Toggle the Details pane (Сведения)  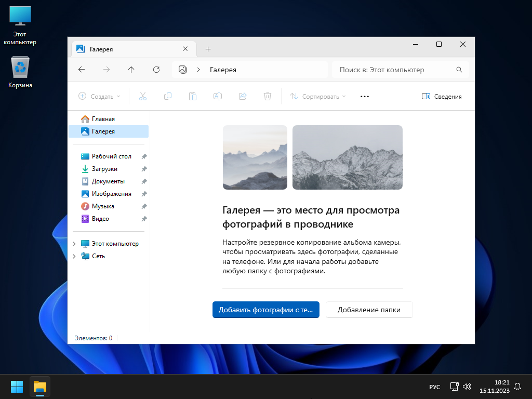click(x=442, y=96)
